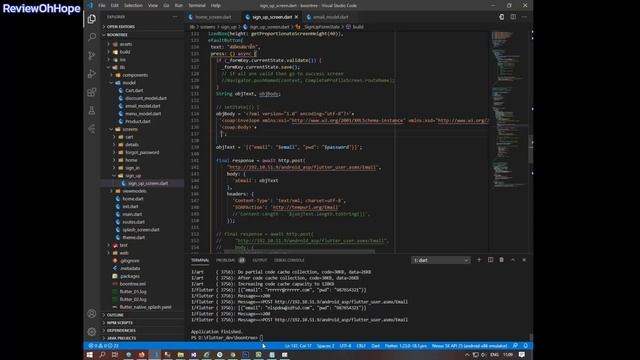Viewport: 640px width, 360px height.
Task: Open the Search view in activity bar
Action: pyautogui.click(x=92, y=37)
